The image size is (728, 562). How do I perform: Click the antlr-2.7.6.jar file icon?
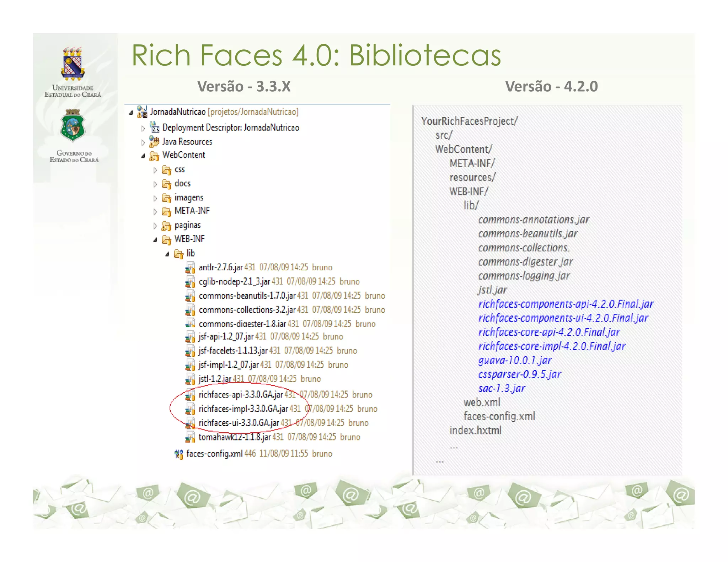click(x=190, y=268)
